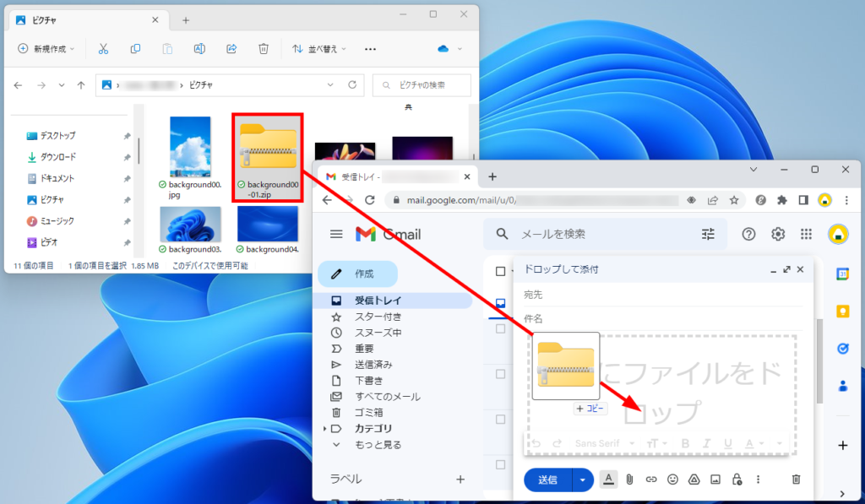
Task: Tick the select-all checkbox in Gmail inbox
Action: tap(500, 271)
